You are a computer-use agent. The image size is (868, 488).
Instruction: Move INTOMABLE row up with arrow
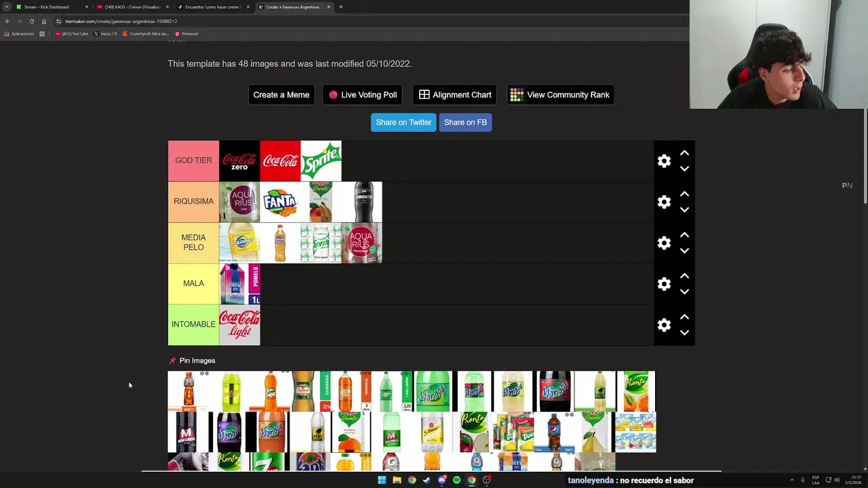[684, 317]
